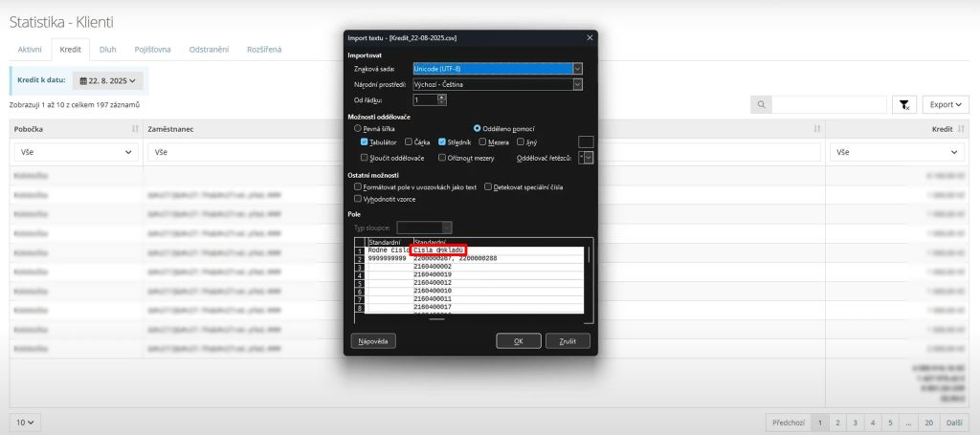
Task: Click the search magnifier icon
Action: 761,105
